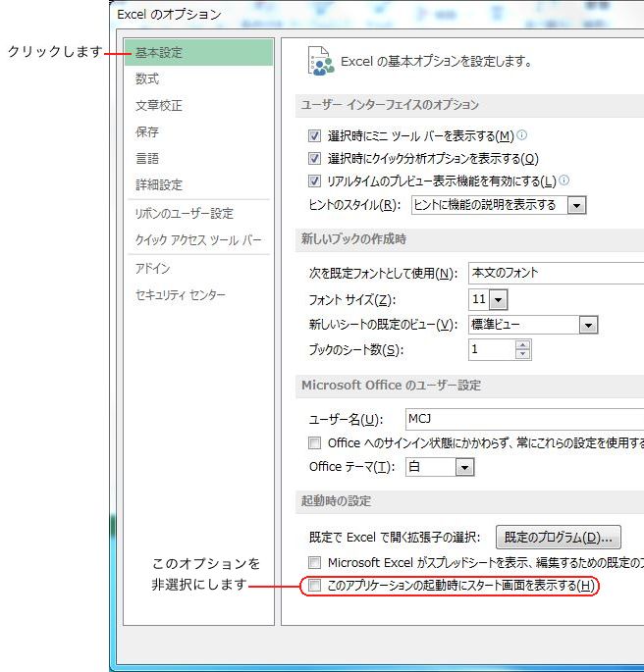Decrease ブックのシート数 with down spinner
Image resolution: width=644 pixels, height=672 pixels.
click(522, 354)
